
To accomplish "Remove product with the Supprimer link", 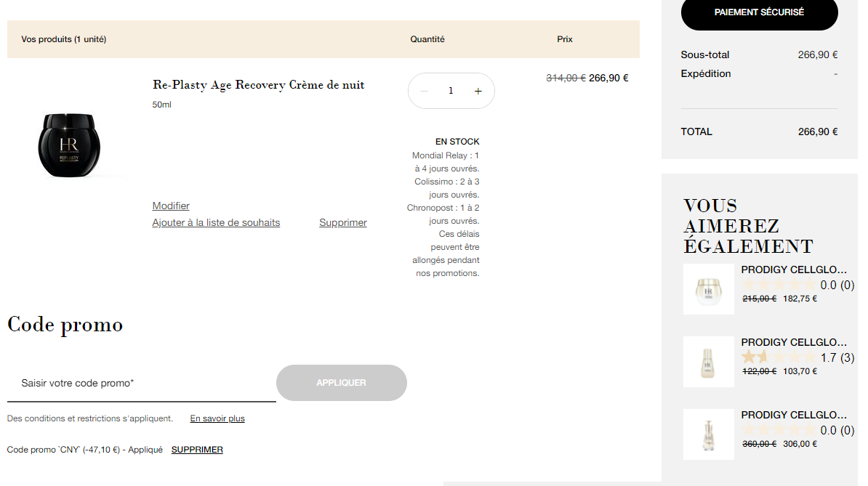I will click(x=343, y=222).
